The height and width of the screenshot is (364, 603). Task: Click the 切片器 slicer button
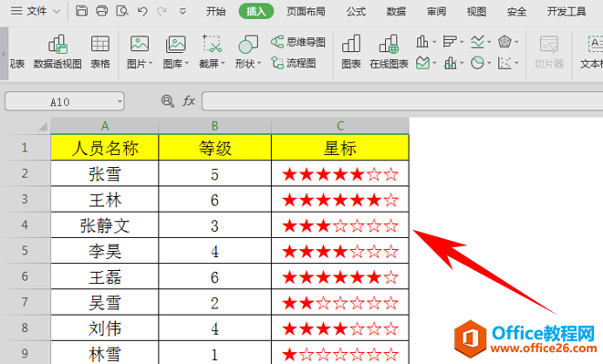pos(549,52)
